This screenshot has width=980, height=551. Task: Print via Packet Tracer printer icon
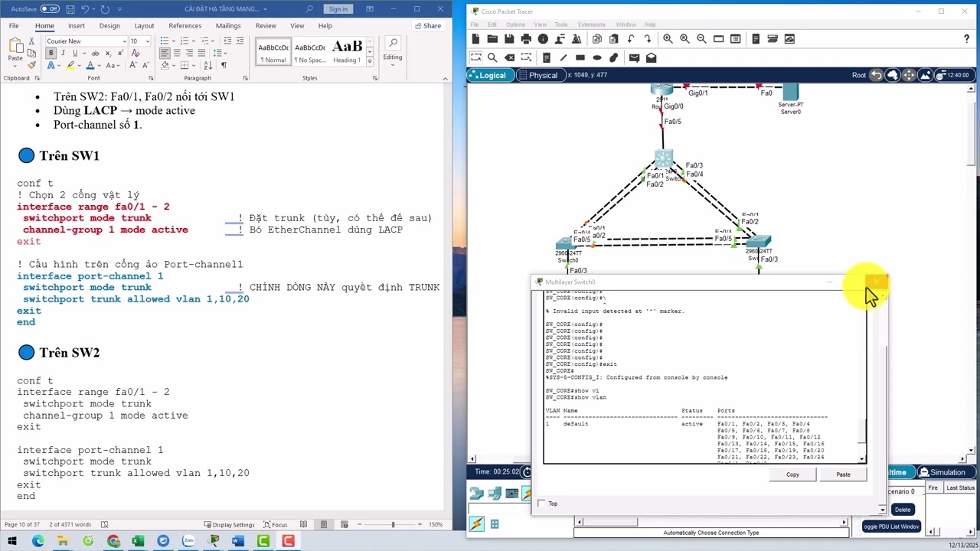click(526, 39)
